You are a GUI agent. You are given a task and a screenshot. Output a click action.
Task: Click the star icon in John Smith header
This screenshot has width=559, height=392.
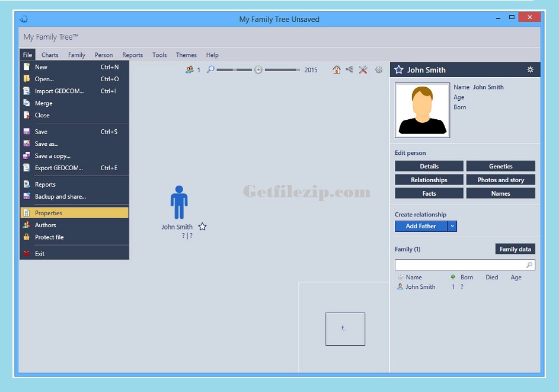pyautogui.click(x=399, y=70)
